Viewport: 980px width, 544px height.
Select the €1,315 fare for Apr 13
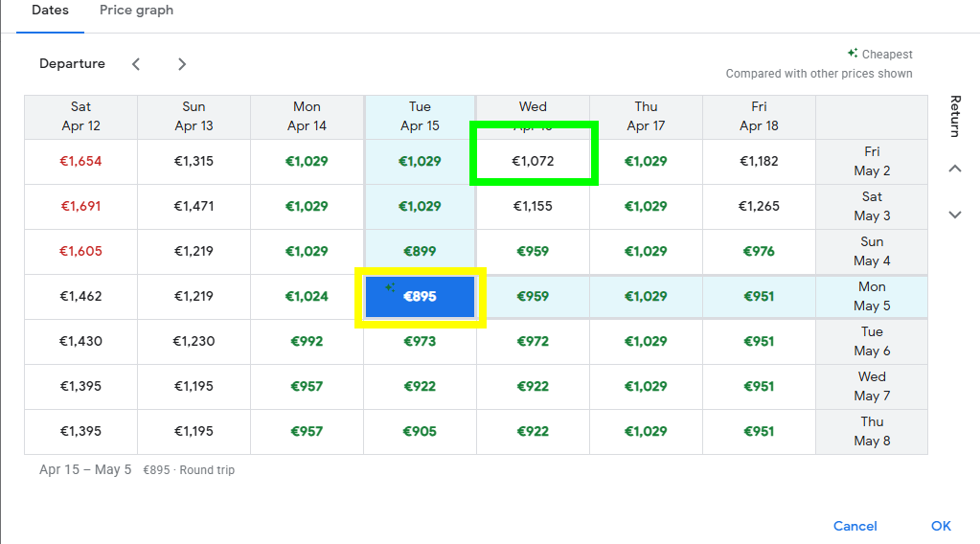(194, 161)
